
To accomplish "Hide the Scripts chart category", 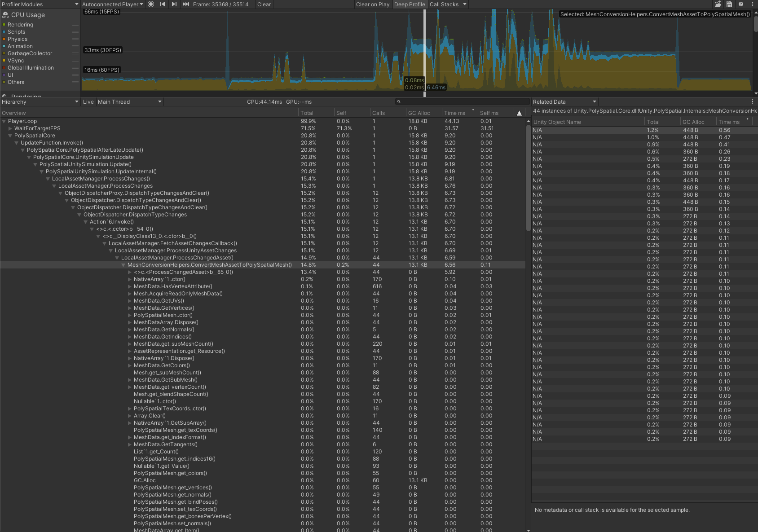I will [4, 32].
